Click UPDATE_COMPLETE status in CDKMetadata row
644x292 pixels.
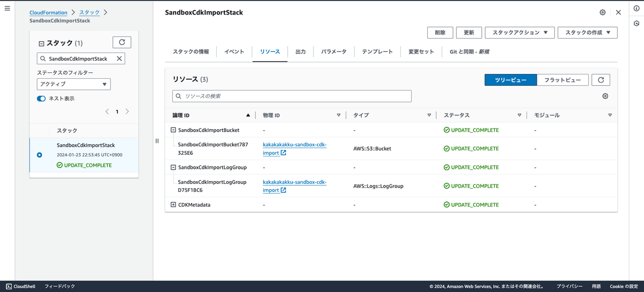coord(471,205)
